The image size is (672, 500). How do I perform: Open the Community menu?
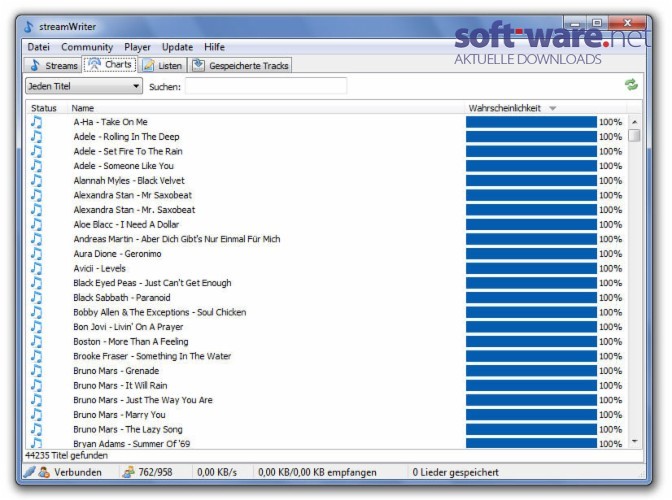point(87,47)
